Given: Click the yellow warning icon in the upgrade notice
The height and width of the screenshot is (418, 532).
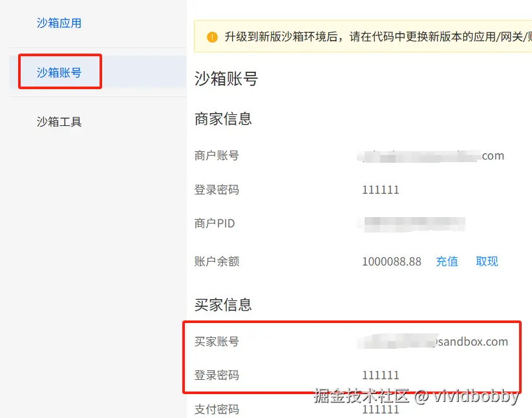Looking at the screenshot, I should click(211, 37).
